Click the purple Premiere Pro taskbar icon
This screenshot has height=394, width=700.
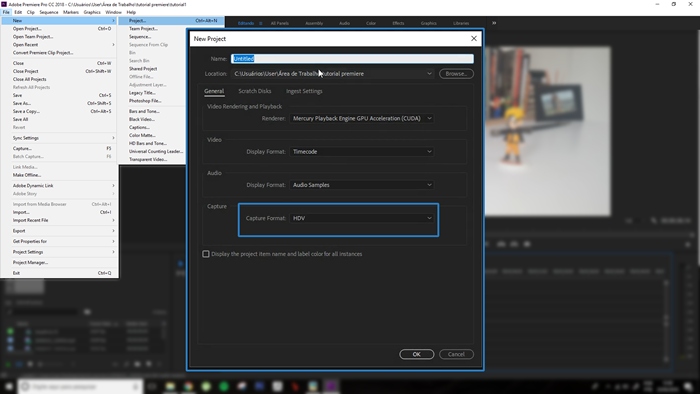(331, 386)
